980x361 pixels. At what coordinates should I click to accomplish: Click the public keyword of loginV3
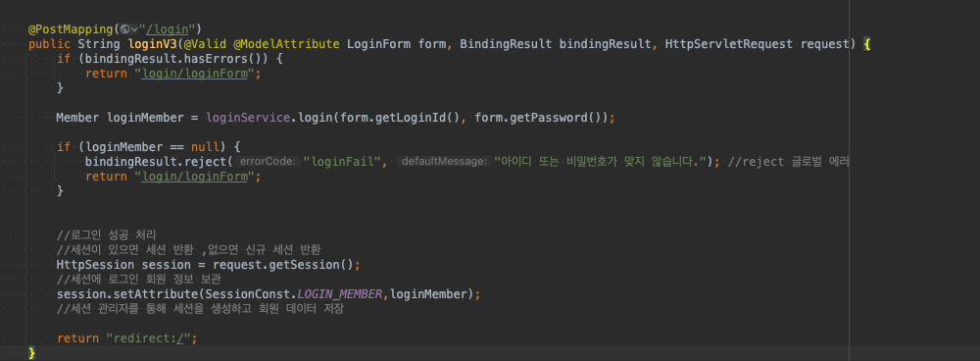tap(49, 44)
